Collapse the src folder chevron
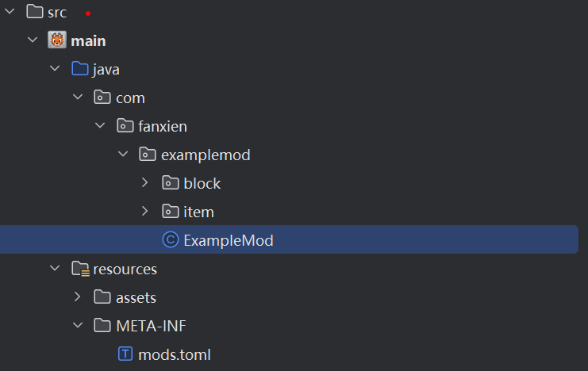This screenshot has width=588, height=371. (10, 13)
